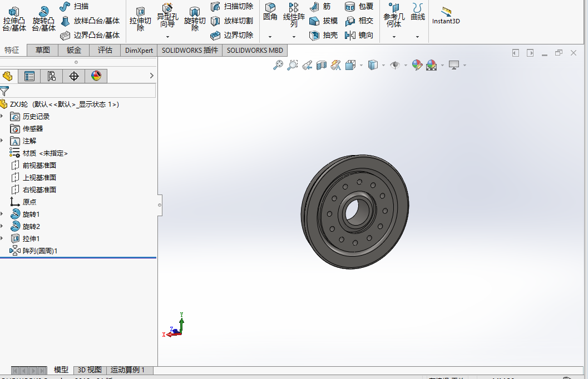Expand manager panel tabs arrow
Screen dimensions: 588x379
pyautogui.click(x=151, y=76)
